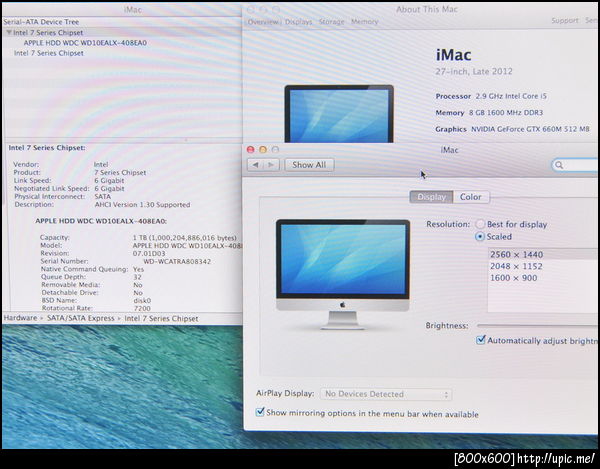Select the Scaled resolution radio button
Screen dimensions: 600x469
(x=479, y=237)
